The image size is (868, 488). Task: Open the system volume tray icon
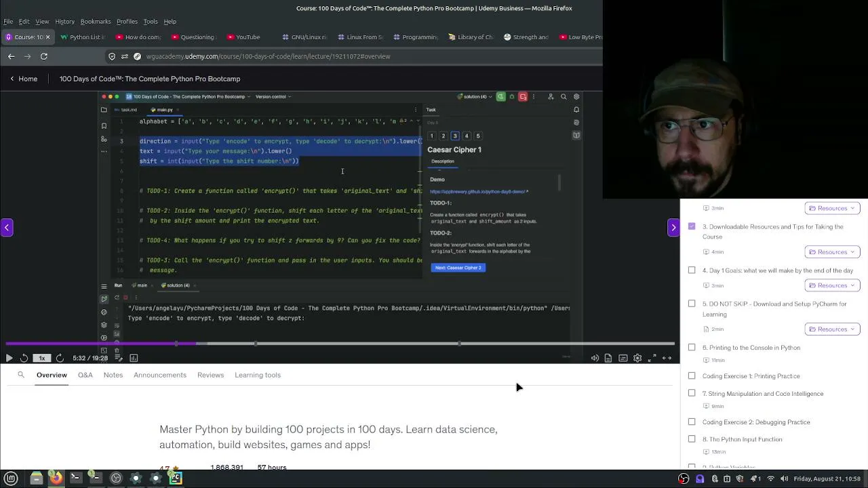pyautogui.click(x=784, y=479)
